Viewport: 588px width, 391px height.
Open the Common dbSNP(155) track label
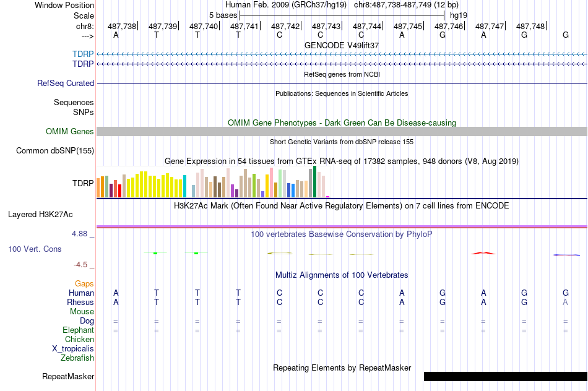click(x=55, y=151)
